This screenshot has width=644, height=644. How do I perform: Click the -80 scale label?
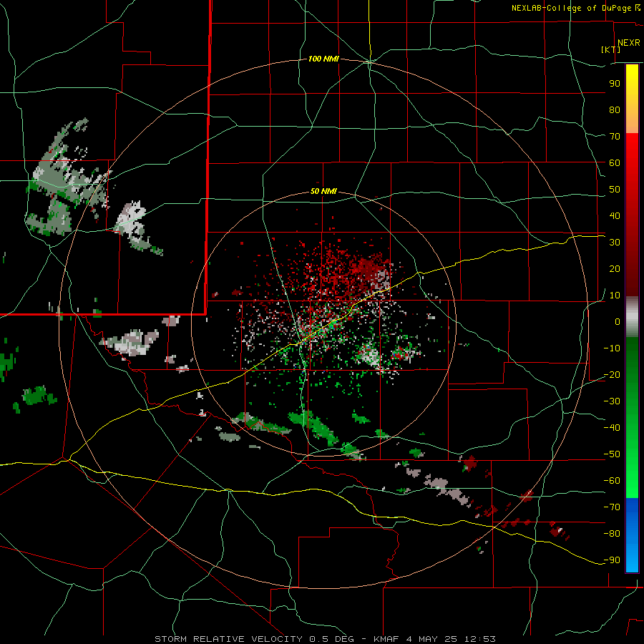[x=612, y=534]
